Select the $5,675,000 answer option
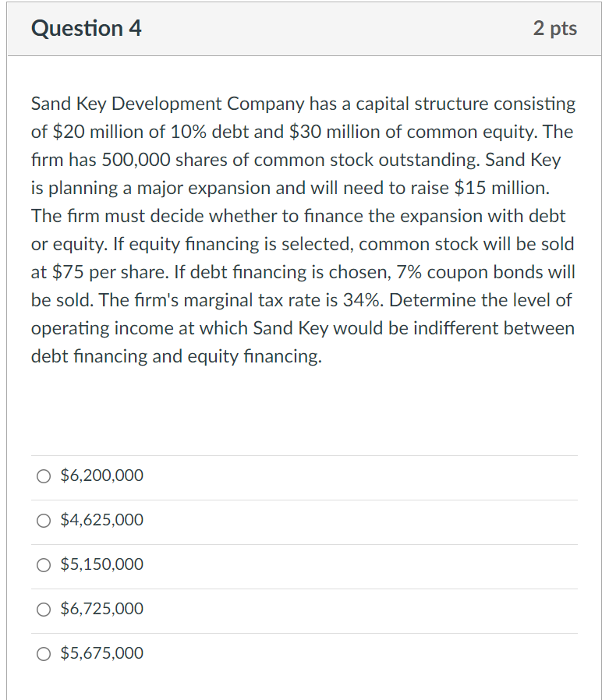 point(44,653)
